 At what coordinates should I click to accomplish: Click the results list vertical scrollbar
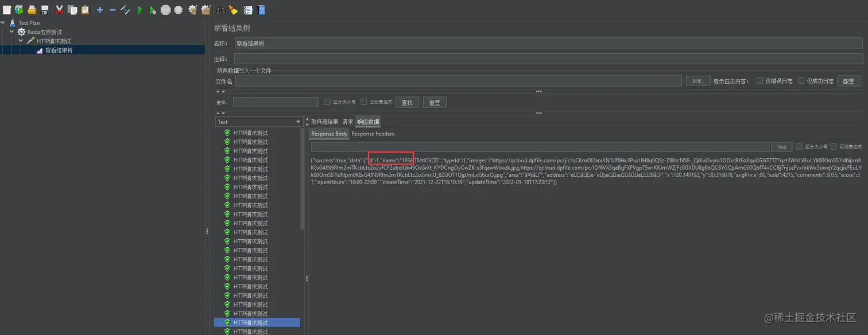coord(303,179)
